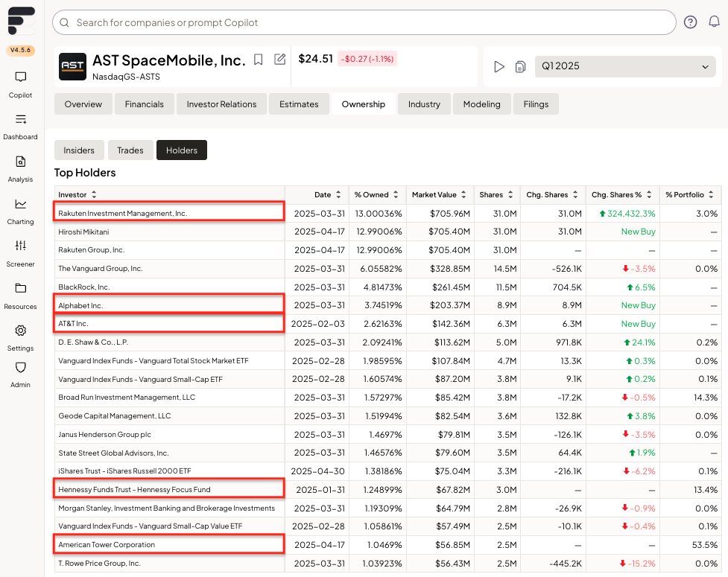Select iShares Russell 2000 ETF row
Viewport: 728px width, 577px height.
pos(387,471)
